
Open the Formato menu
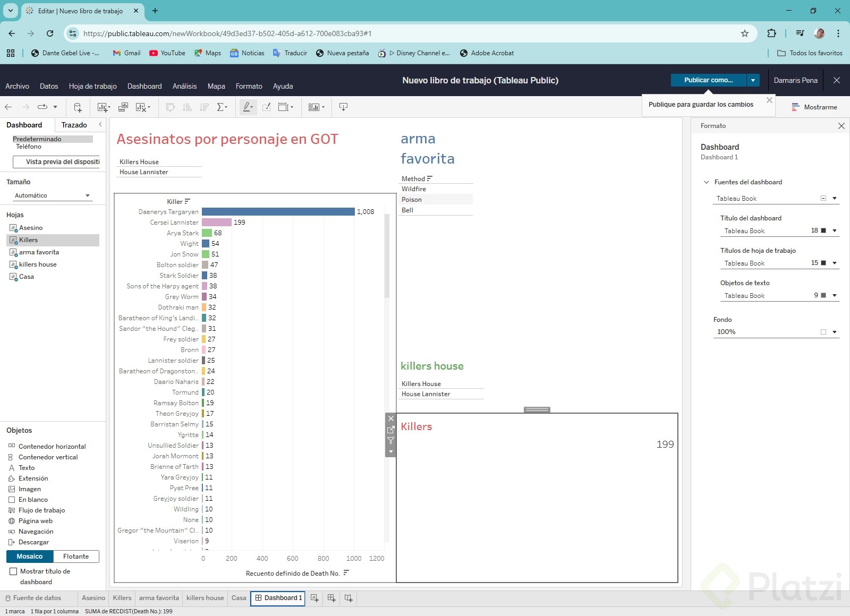coord(249,86)
